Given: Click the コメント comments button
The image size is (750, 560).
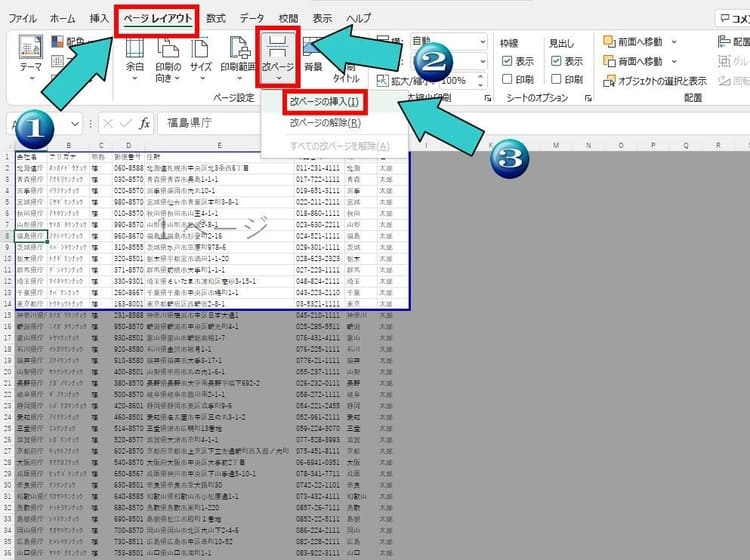Looking at the screenshot, I should (x=734, y=18).
